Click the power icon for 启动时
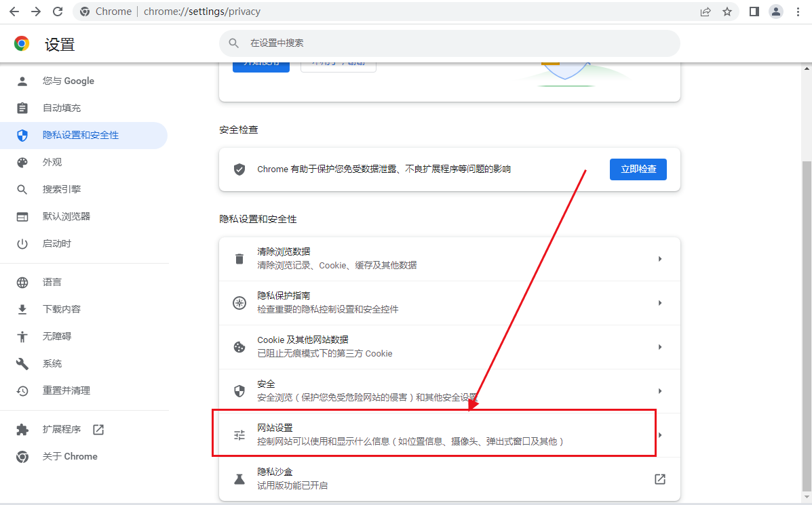 pyautogui.click(x=22, y=244)
